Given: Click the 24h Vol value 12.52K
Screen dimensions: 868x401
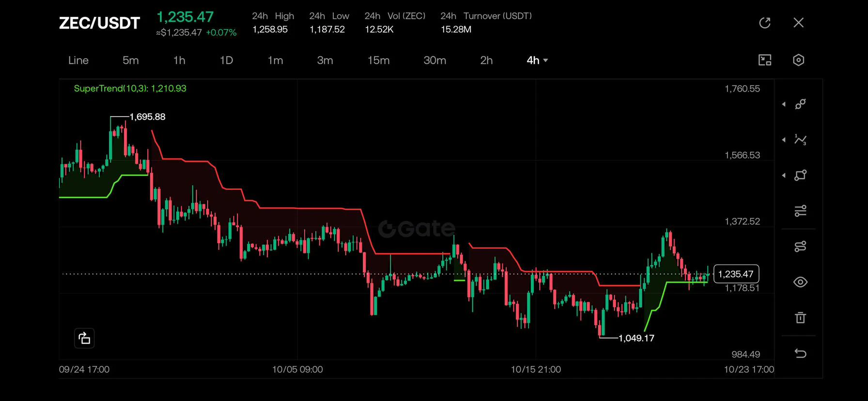Looking at the screenshot, I should 379,30.
